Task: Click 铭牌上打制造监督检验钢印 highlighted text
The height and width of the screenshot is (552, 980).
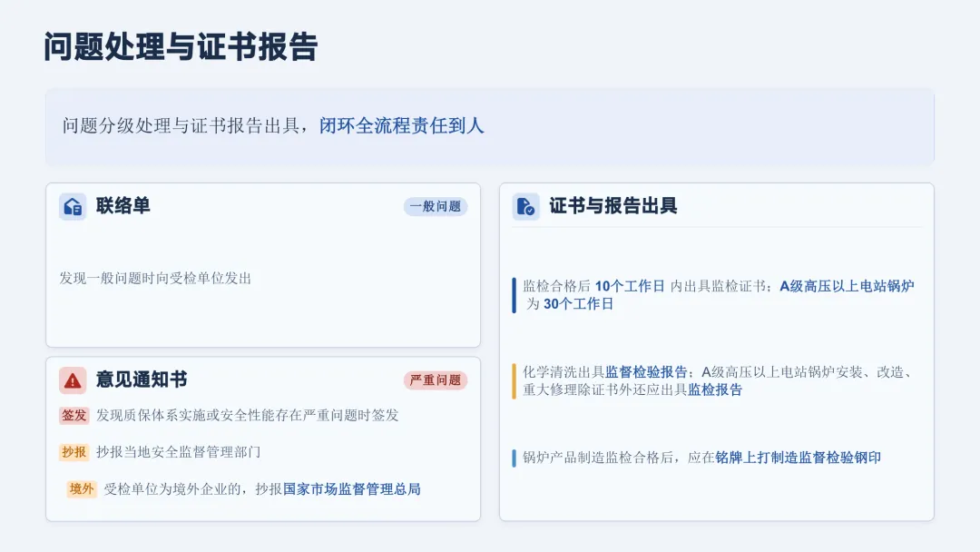Action: click(799, 458)
